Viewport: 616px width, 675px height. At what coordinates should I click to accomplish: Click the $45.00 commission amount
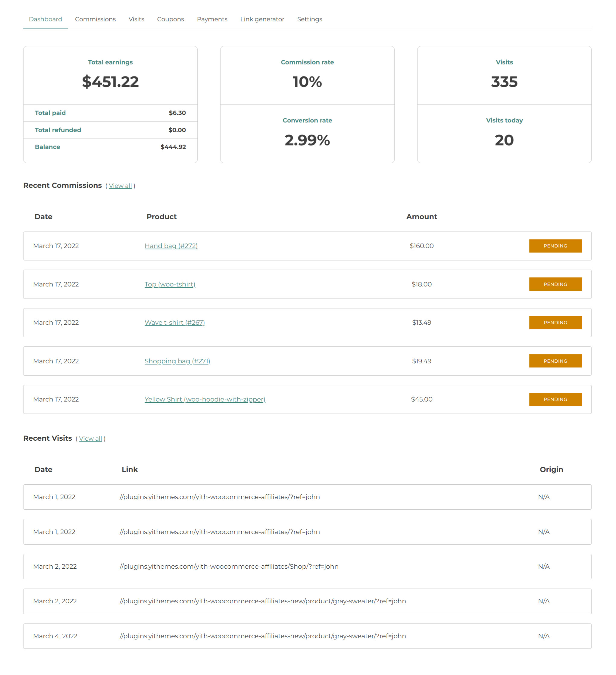[421, 399]
